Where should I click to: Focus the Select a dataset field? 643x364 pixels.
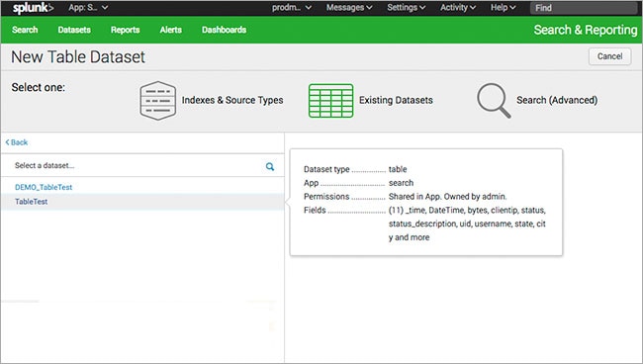(142, 165)
